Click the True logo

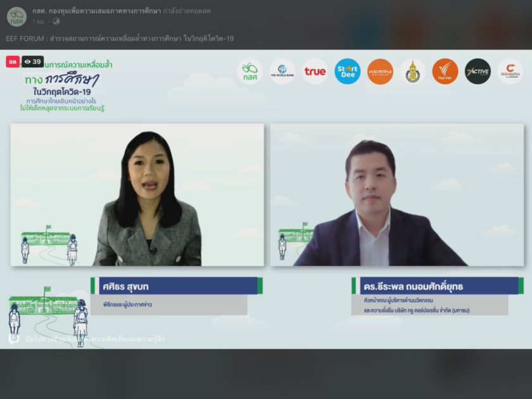315,72
